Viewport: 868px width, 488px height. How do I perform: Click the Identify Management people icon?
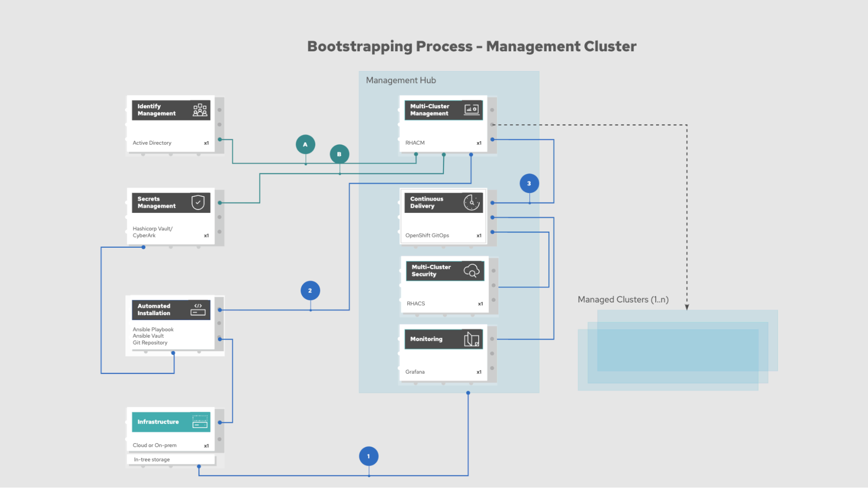pos(200,110)
